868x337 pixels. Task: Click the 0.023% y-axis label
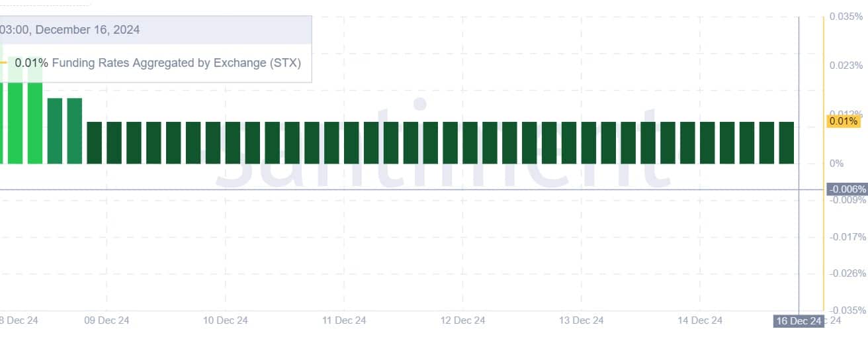[847, 66]
